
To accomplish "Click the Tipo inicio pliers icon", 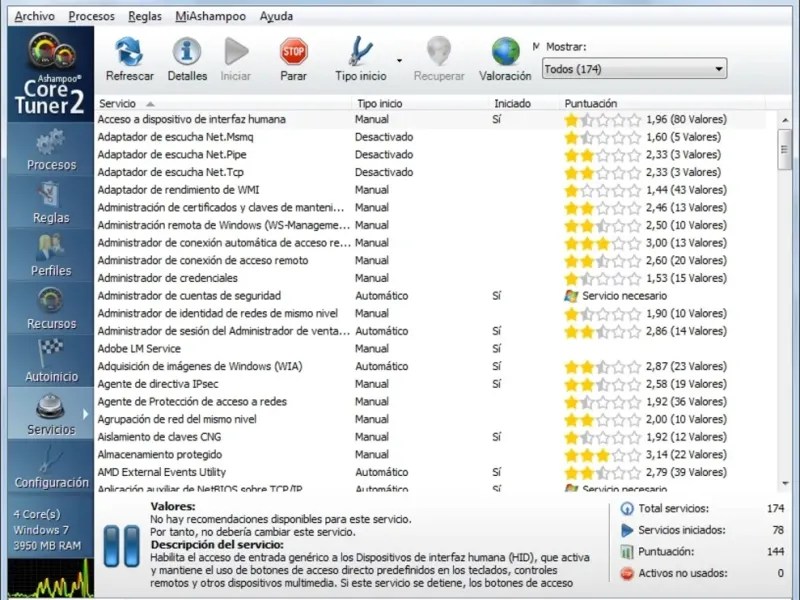I will [x=361, y=52].
